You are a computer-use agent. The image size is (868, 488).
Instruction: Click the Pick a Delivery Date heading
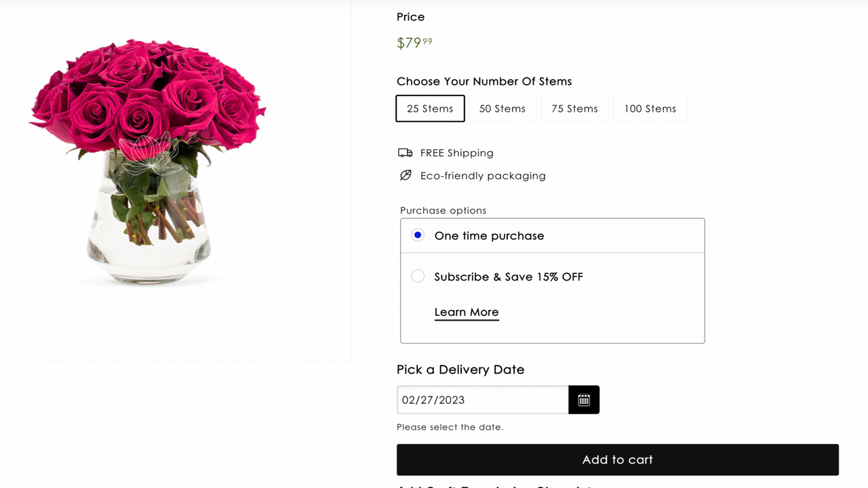[460, 369]
